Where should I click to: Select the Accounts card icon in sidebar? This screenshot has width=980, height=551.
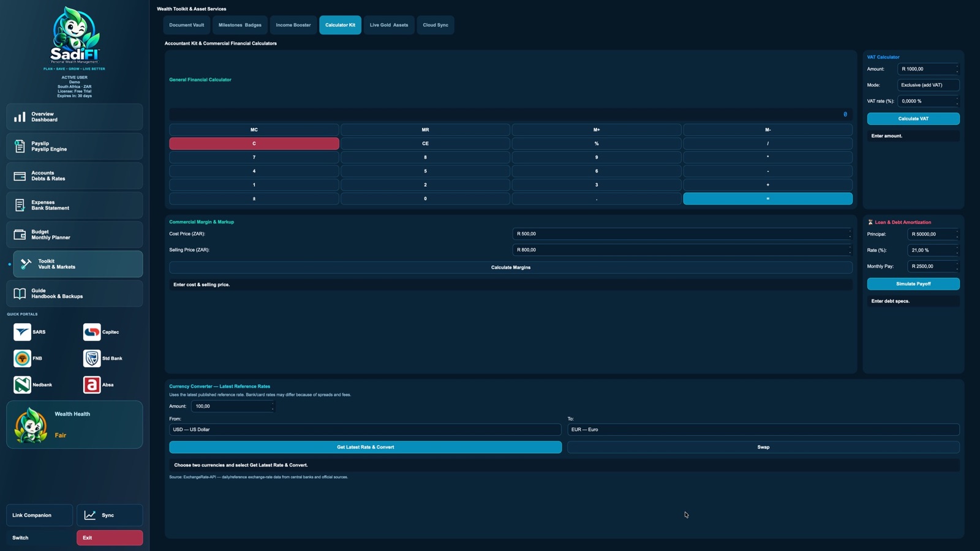[20, 176]
